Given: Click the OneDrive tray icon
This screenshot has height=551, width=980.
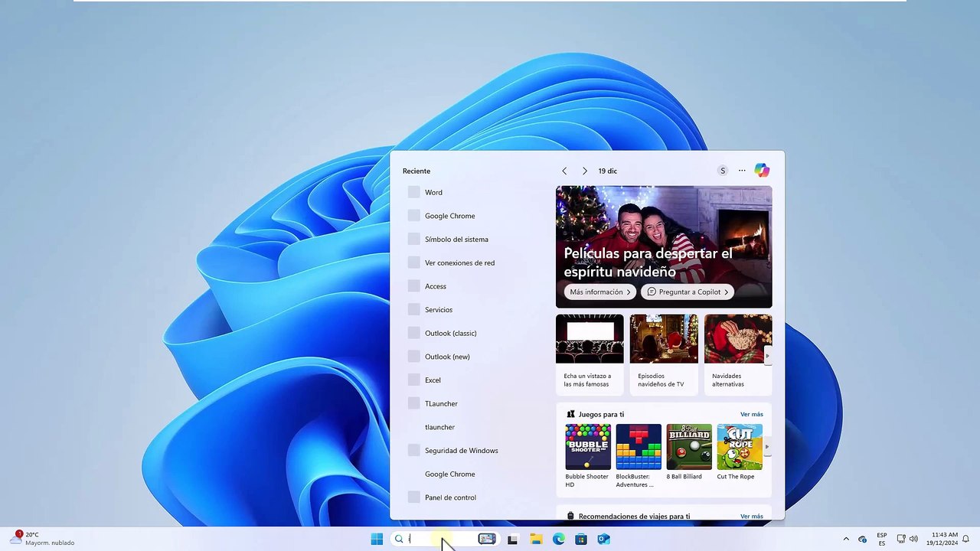Looking at the screenshot, I should 862,540.
